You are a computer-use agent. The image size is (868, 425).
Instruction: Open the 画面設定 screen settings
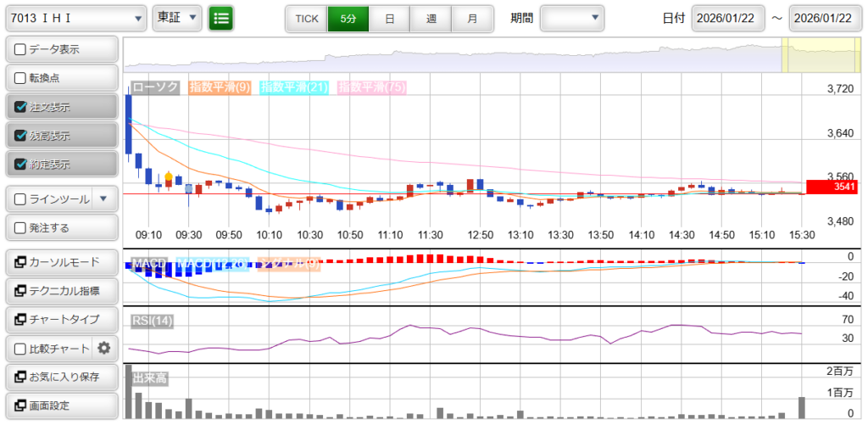pos(61,405)
